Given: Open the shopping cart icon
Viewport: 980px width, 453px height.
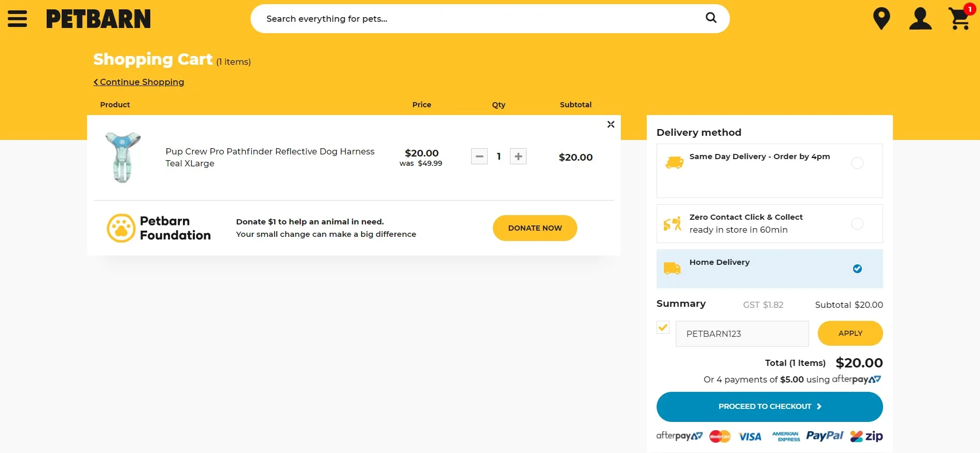Looking at the screenshot, I should tap(959, 19).
